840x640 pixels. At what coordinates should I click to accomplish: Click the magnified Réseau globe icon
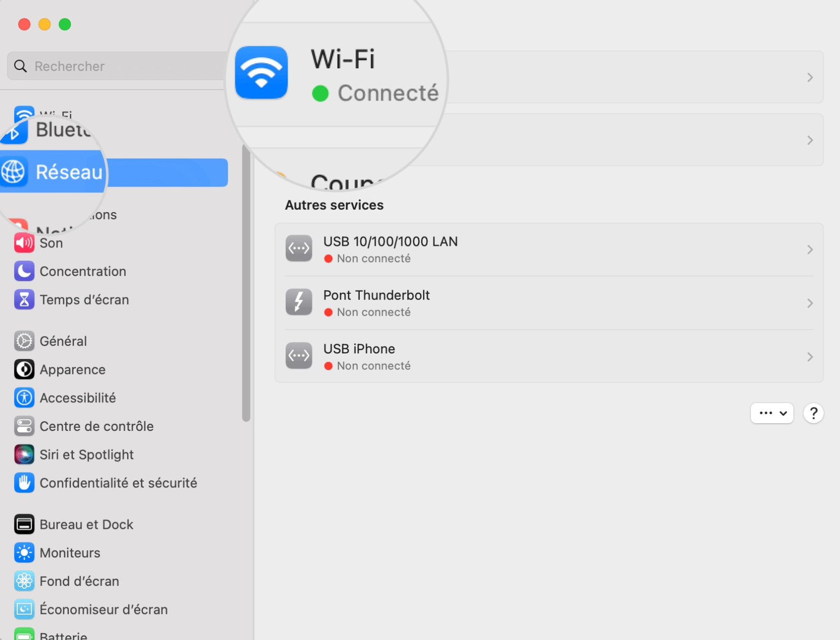tap(13, 172)
